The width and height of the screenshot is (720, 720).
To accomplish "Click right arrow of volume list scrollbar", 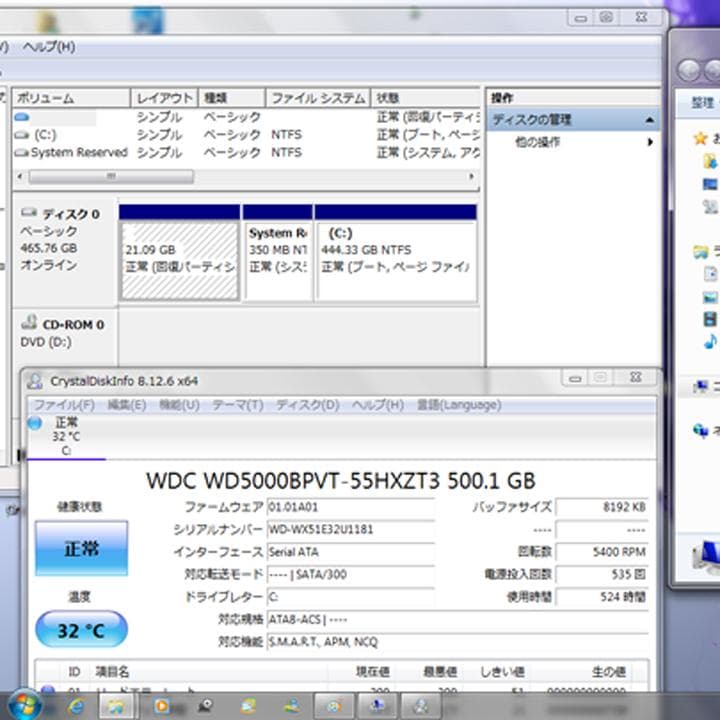I will [x=471, y=177].
